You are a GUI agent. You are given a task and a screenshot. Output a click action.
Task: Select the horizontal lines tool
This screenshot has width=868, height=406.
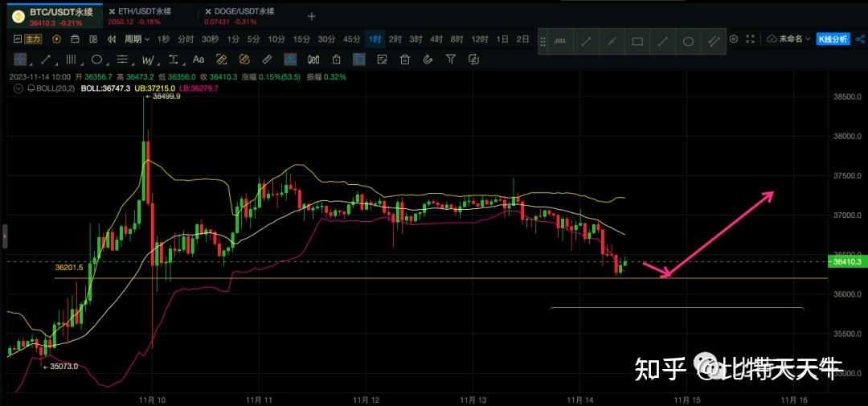tap(122, 59)
